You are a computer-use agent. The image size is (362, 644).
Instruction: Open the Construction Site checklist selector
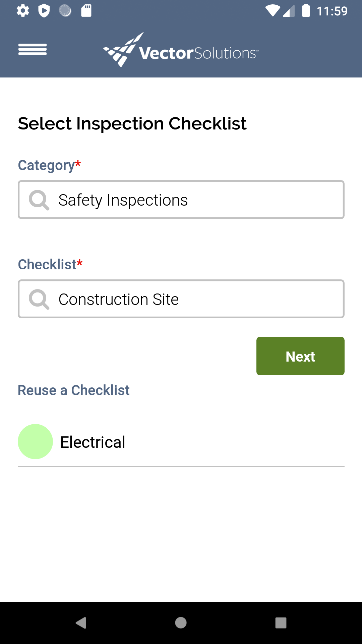point(181,299)
